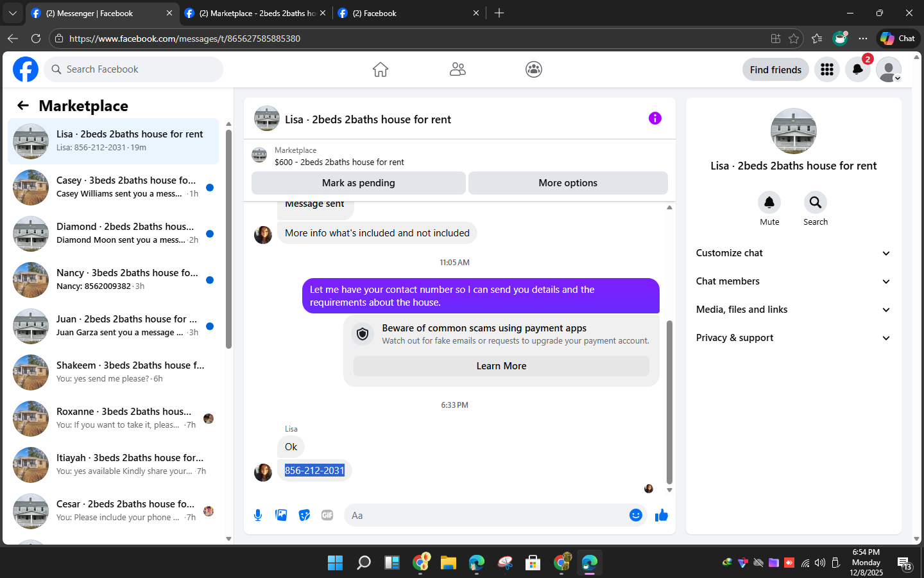Image resolution: width=924 pixels, height=578 pixels.
Task: Open the Facebook Home icon
Action: 381,69
